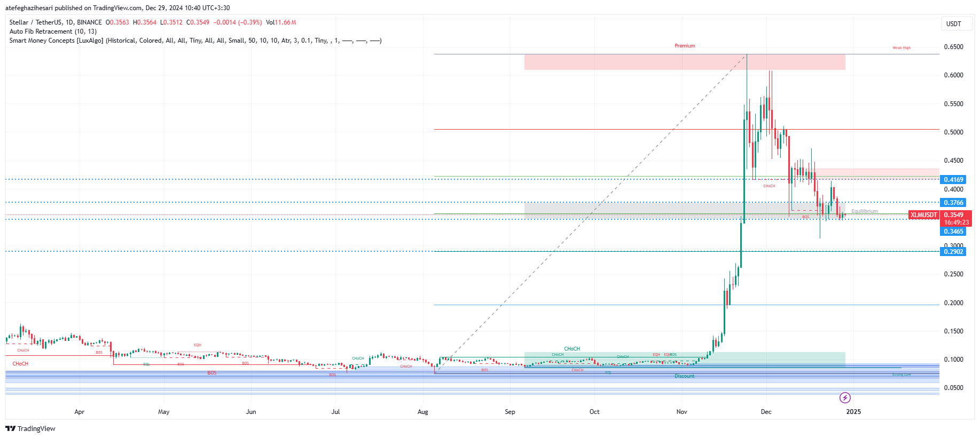This screenshot has width=980, height=438.
Task: Click the low value L0.3512
Action: [171, 22]
